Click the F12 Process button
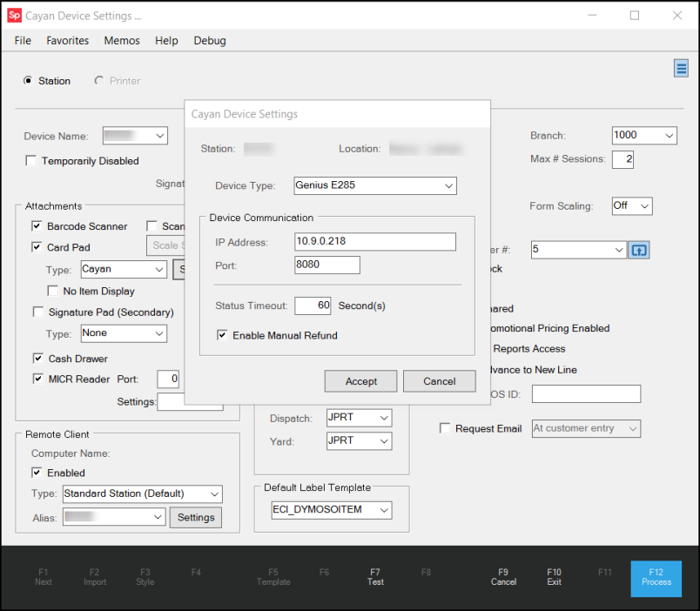The image size is (700, 611). [656, 579]
